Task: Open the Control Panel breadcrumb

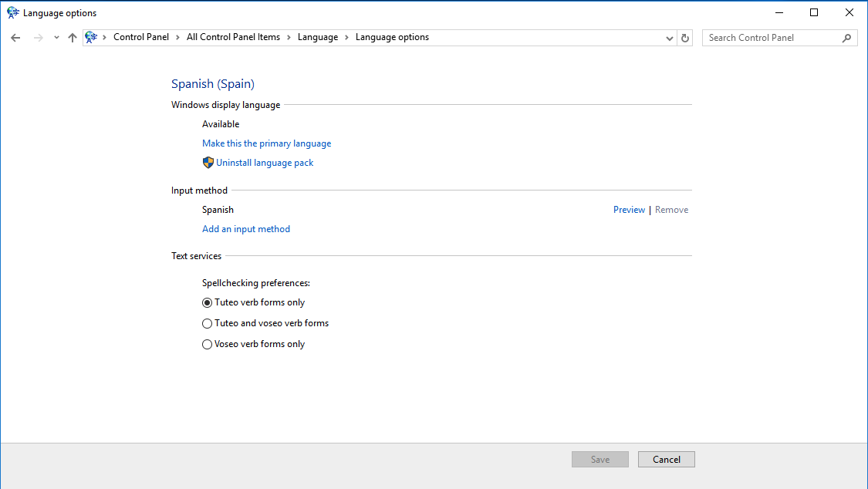Action: pyautogui.click(x=141, y=37)
